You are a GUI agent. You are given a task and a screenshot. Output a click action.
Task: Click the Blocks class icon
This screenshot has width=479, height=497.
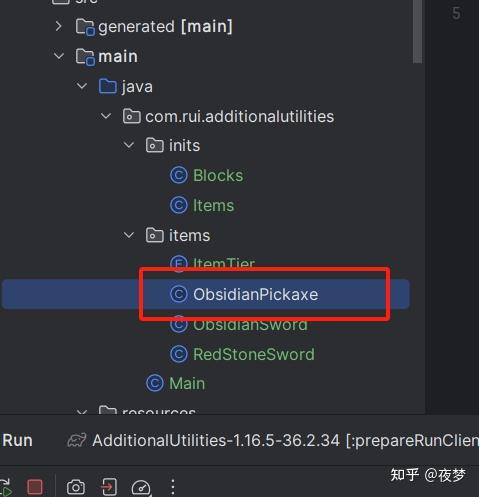pos(179,175)
